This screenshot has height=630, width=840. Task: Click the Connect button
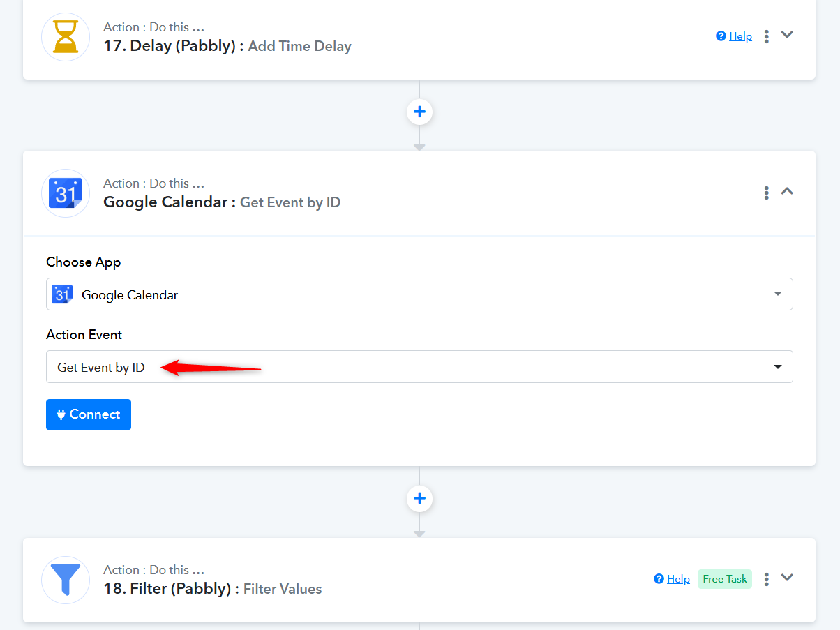89,414
